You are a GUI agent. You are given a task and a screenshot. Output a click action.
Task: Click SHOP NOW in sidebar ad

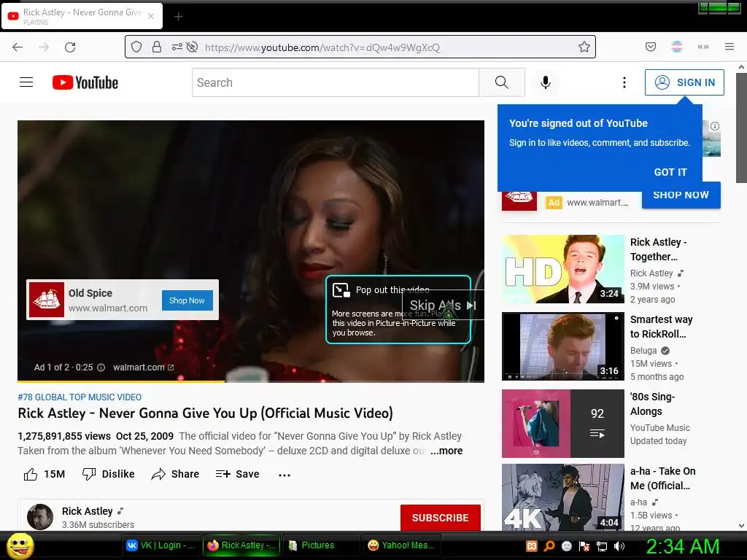(x=681, y=195)
